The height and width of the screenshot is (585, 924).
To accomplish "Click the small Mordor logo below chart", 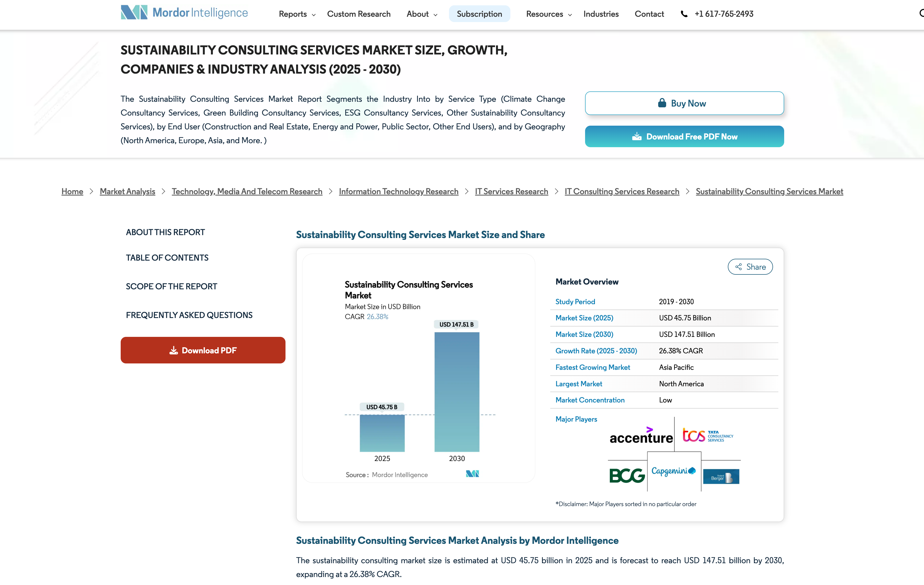I will coord(472,474).
